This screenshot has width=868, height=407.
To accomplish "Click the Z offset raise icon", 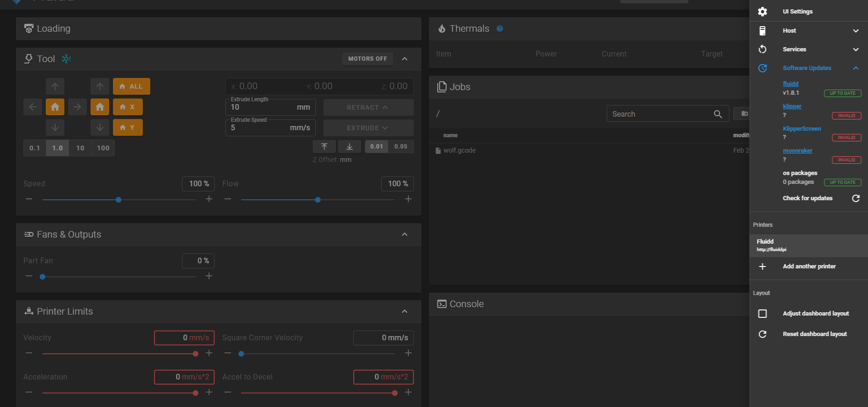I will (x=324, y=147).
